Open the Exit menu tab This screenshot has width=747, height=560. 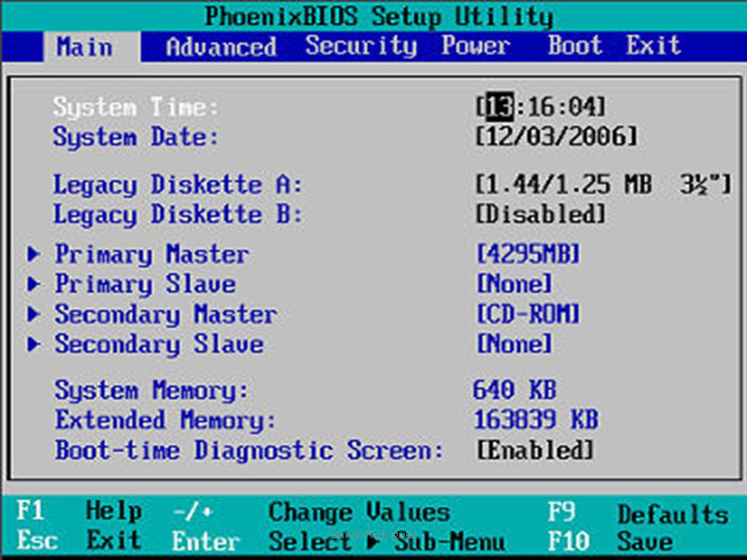(653, 46)
